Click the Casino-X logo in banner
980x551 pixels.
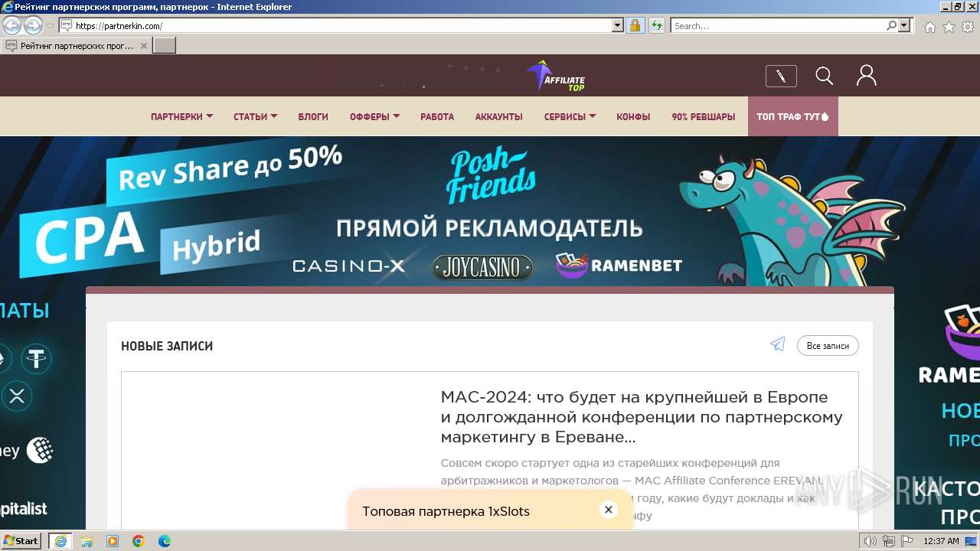coord(349,266)
